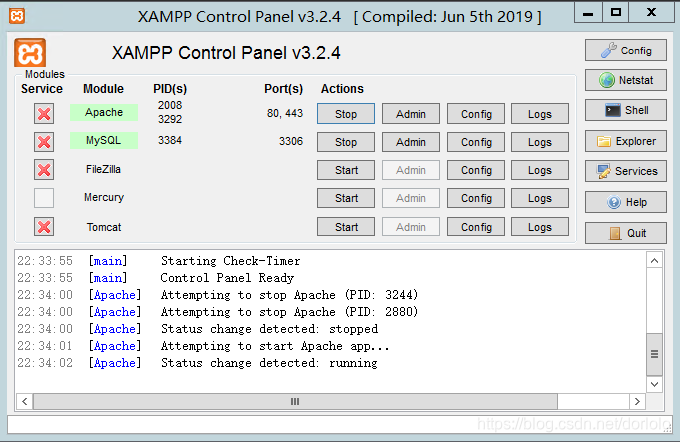
Task: Start the Tomcat module
Action: [346, 227]
